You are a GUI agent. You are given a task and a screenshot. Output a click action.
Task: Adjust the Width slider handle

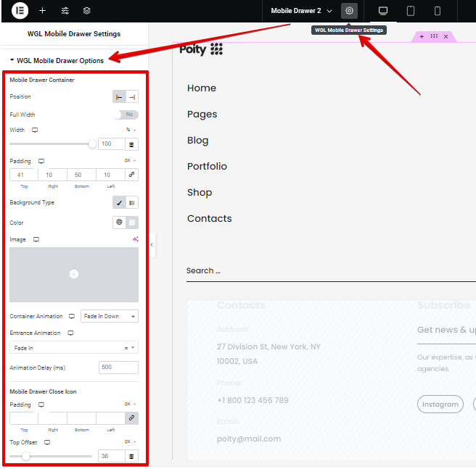[92, 144]
